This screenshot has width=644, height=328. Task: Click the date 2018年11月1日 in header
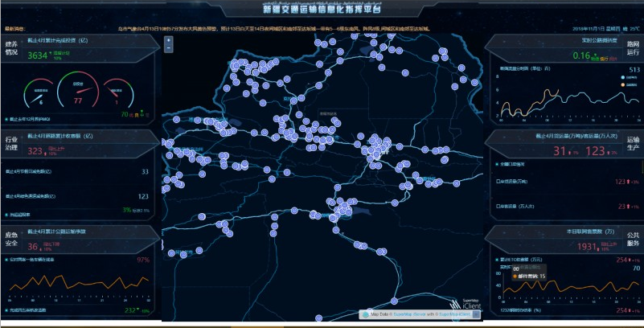point(589,29)
